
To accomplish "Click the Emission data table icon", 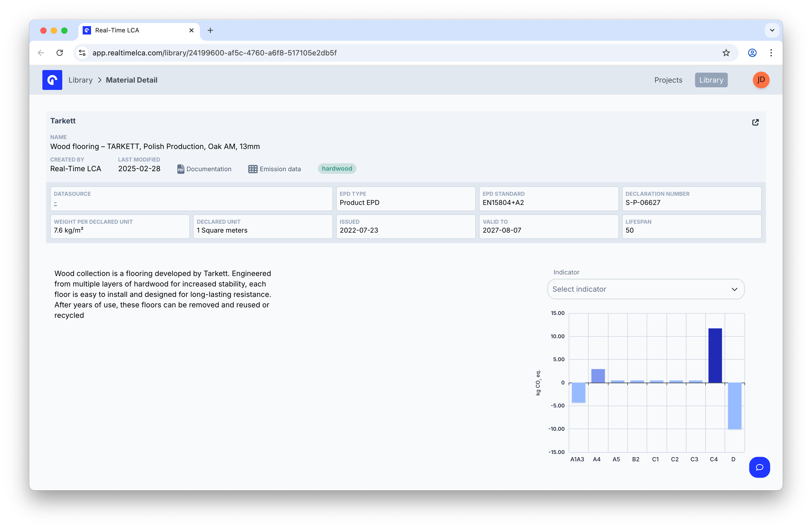I will 253,169.
